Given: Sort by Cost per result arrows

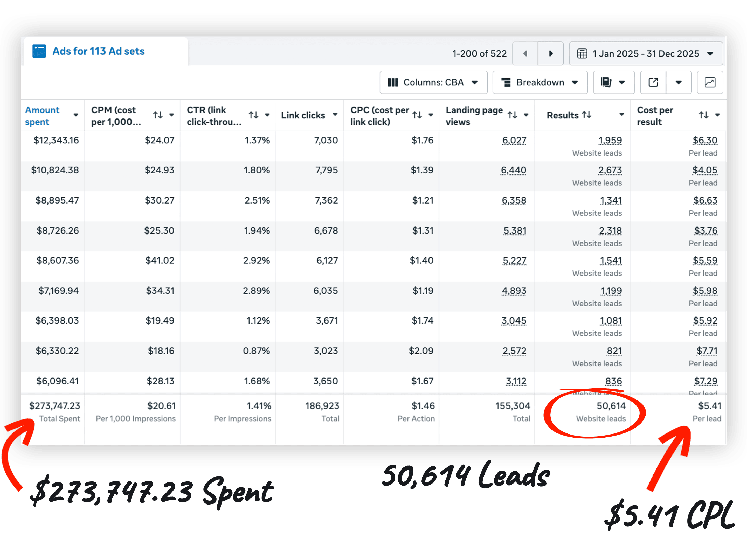Looking at the screenshot, I should tap(703, 115).
